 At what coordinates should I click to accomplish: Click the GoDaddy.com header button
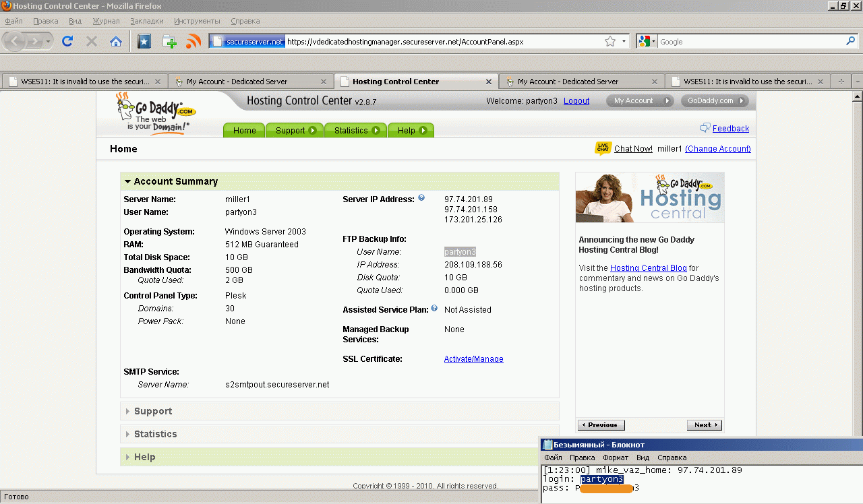pyautogui.click(x=715, y=101)
